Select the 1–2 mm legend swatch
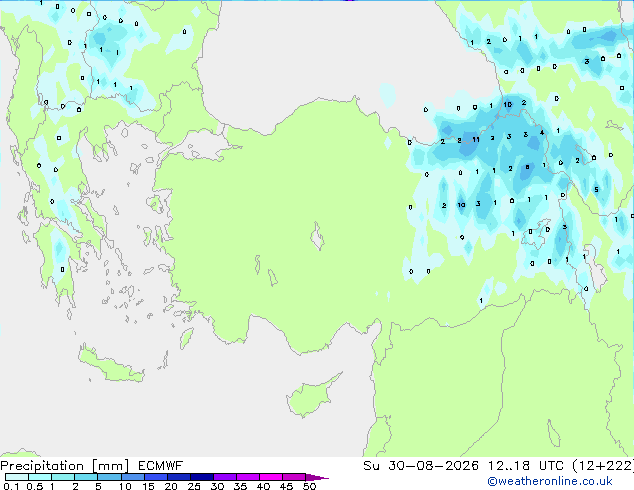This screenshot has width=634, height=490. [x=63, y=477]
